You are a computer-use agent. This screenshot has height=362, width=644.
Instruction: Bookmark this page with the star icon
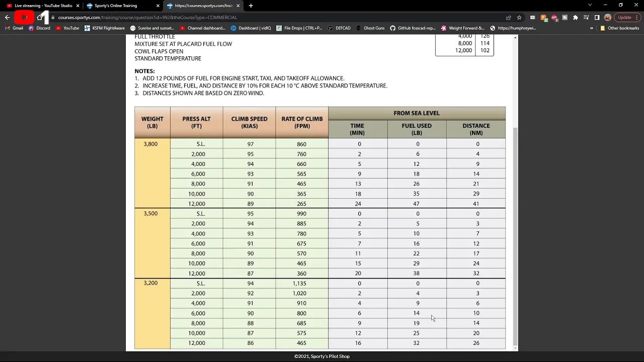tap(519, 17)
